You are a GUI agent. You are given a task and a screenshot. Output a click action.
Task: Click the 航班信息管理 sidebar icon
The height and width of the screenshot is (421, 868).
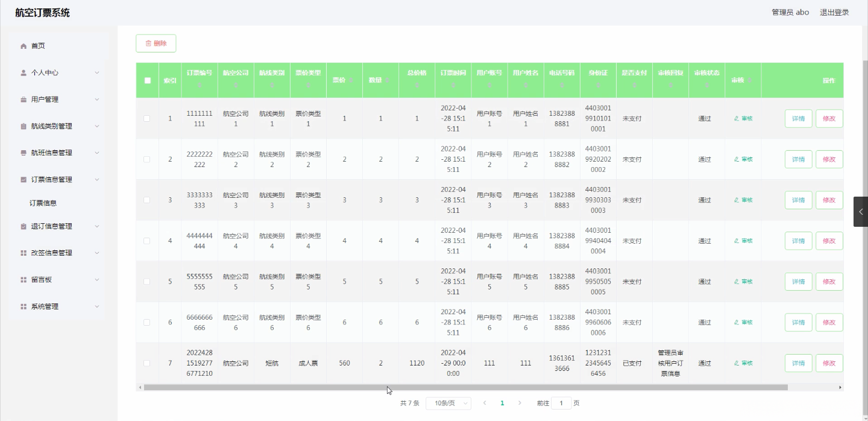click(24, 153)
